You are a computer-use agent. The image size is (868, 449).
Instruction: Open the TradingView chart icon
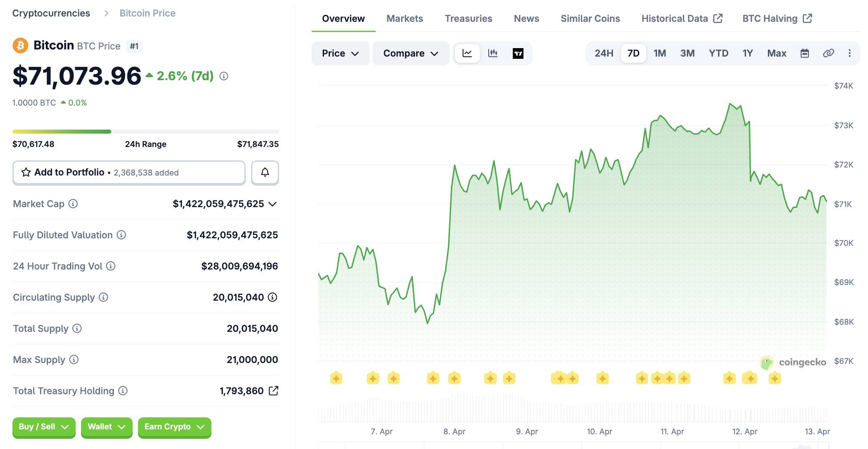(518, 53)
